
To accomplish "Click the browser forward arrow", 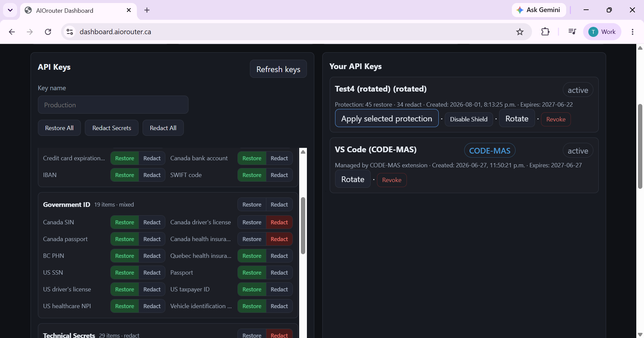I will tap(30, 32).
